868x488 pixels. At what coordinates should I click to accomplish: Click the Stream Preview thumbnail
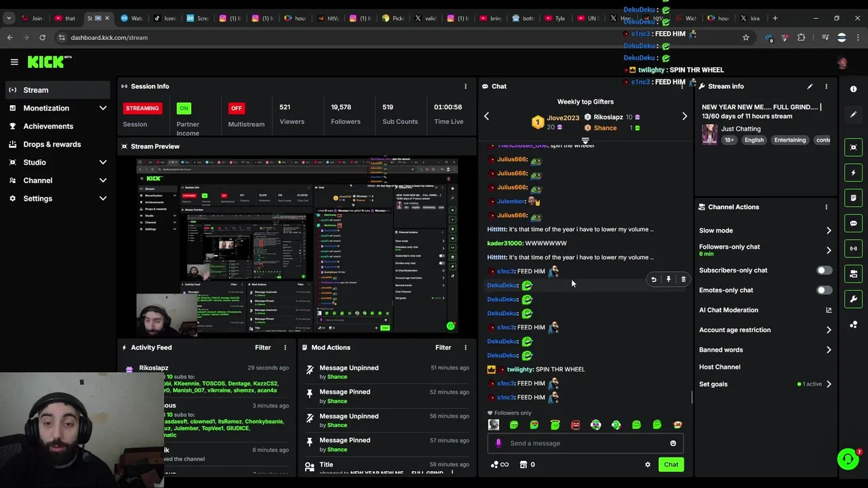pyautogui.click(x=297, y=246)
